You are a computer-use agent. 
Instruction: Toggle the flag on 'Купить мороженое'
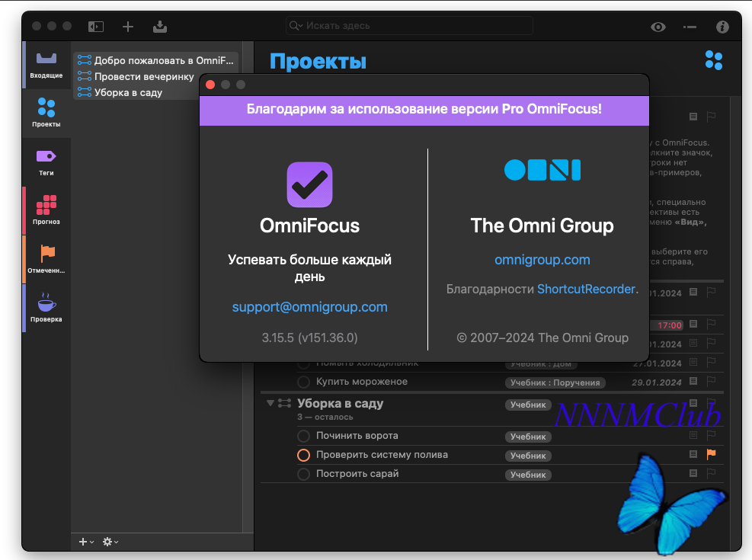coord(711,381)
